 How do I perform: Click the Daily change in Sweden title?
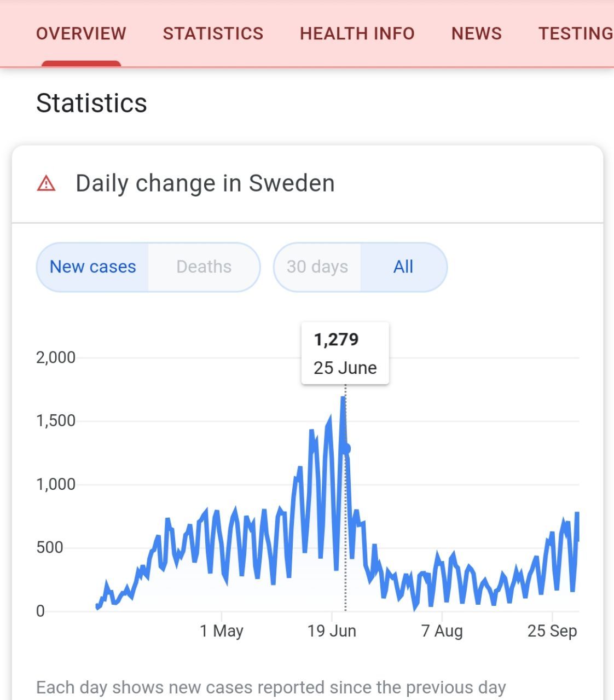205,183
